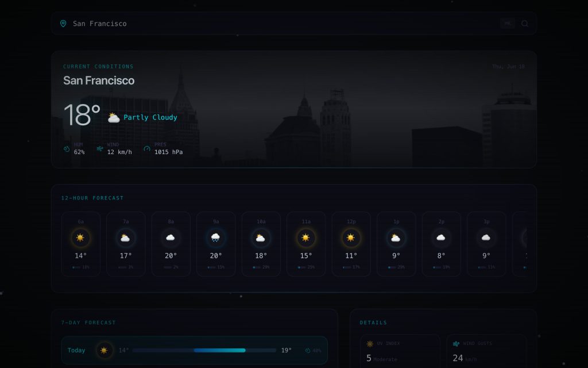Select the sun icon in 12p card
Viewport: 588px width, 368px height.
tap(351, 237)
